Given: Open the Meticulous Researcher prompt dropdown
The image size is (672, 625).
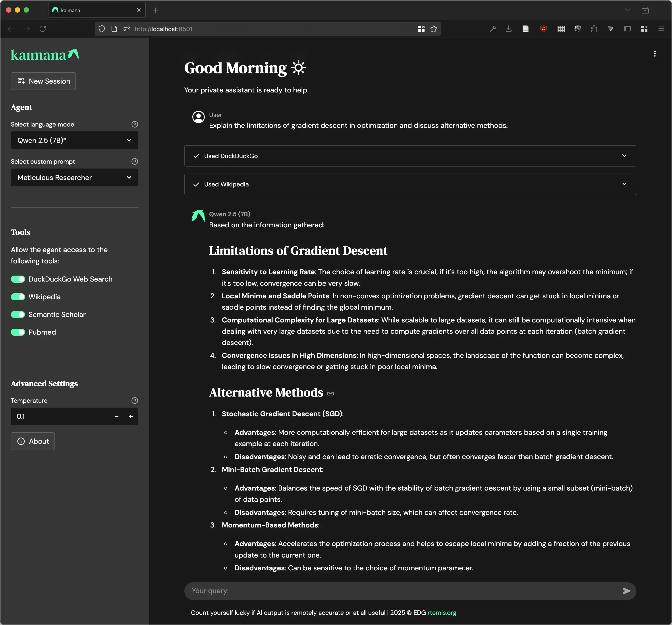Looking at the screenshot, I should coord(74,177).
